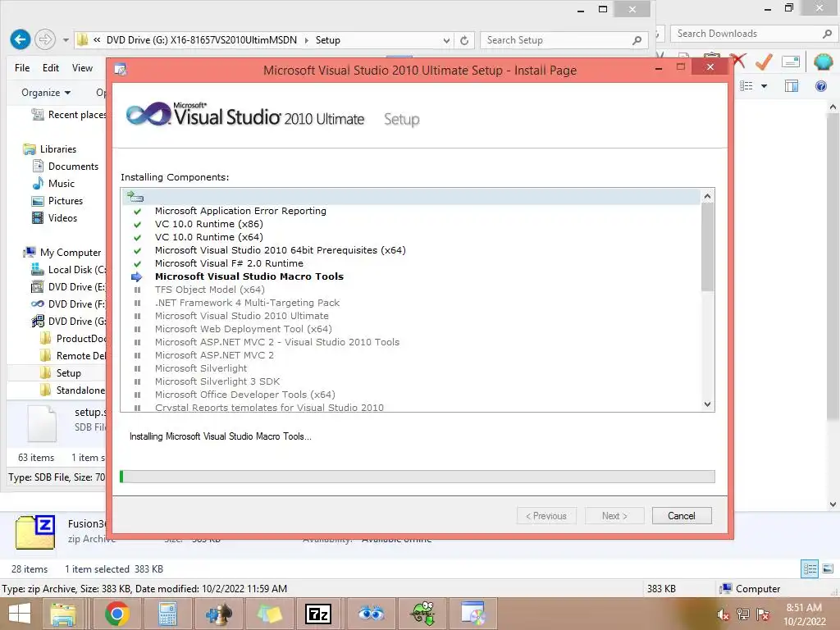840x630 pixels.
Task: Click the Microsoft Silverlight 3 SDK entry
Action: pyautogui.click(x=217, y=381)
